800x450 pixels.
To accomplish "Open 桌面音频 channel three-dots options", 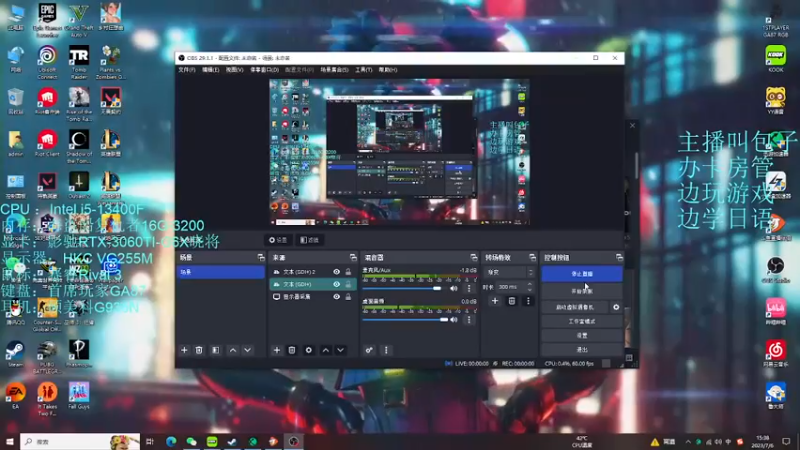I will point(469,320).
